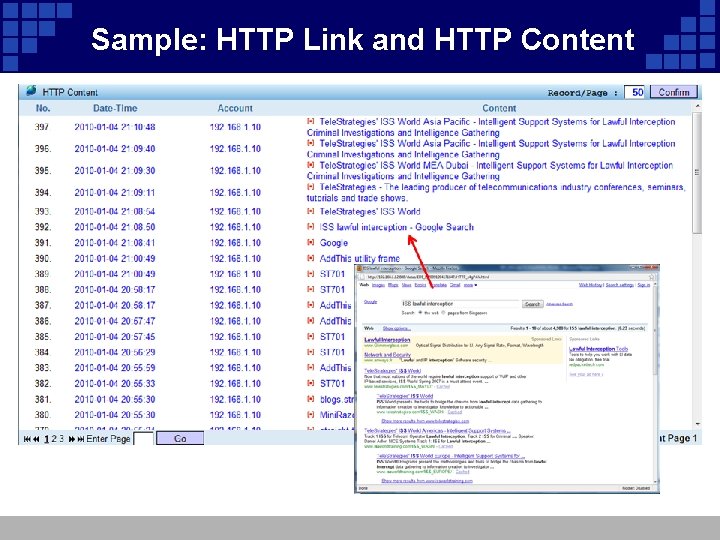
Task: Click the plus icon on row 386
Action: [x=311, y=321]
